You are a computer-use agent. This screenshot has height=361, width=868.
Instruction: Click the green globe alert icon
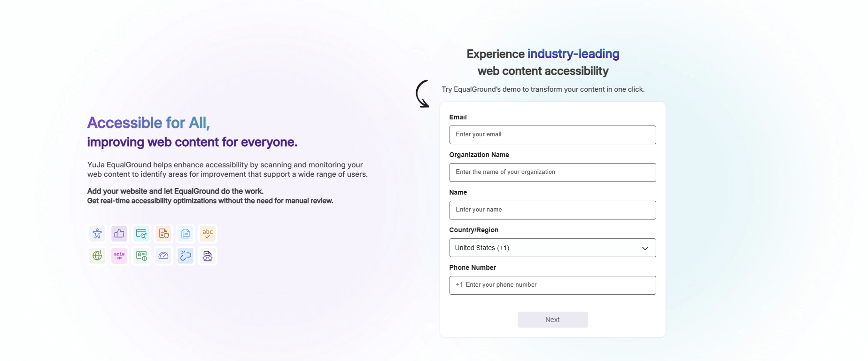[97, 256]
